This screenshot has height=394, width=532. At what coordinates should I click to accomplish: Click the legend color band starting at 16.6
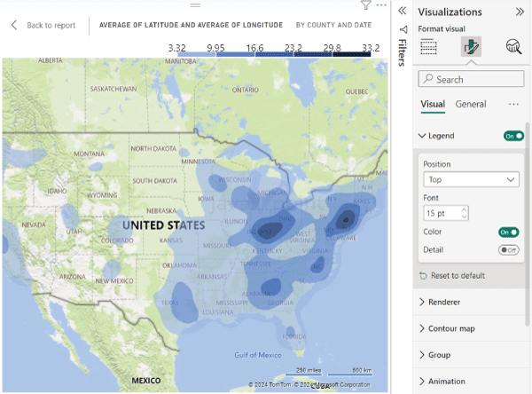[x=274, y=54]
